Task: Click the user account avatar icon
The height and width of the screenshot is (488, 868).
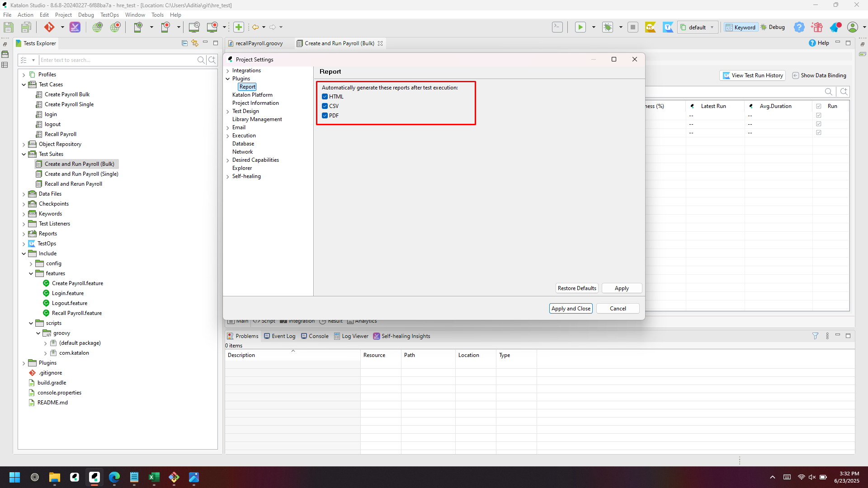Action: pyautogui.click(x=853, y=27)
